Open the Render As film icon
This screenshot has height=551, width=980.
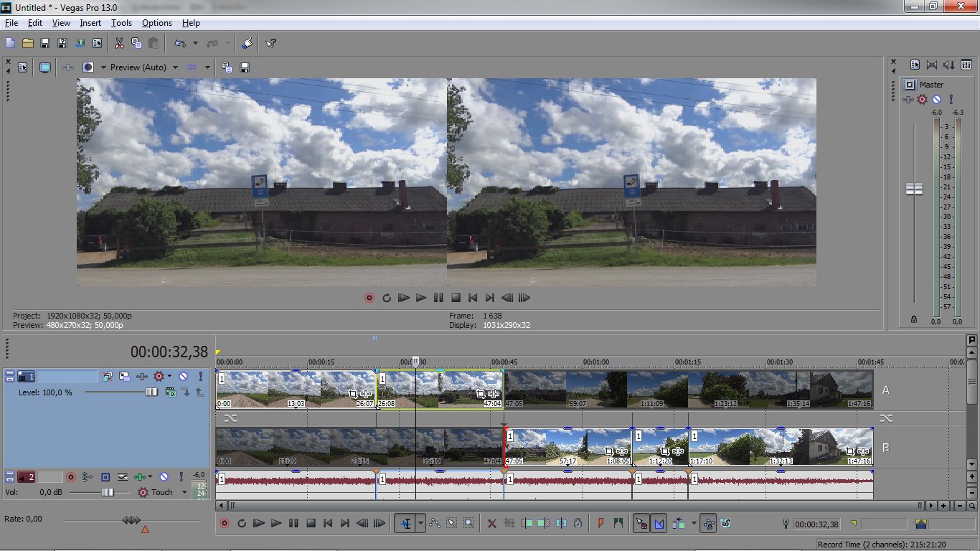pos(80,44)
